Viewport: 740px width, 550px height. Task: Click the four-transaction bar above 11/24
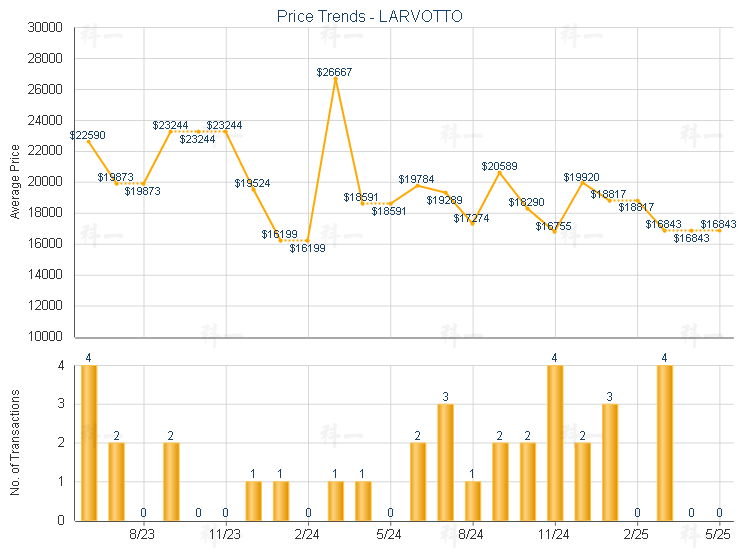click(x=554, y=443)
